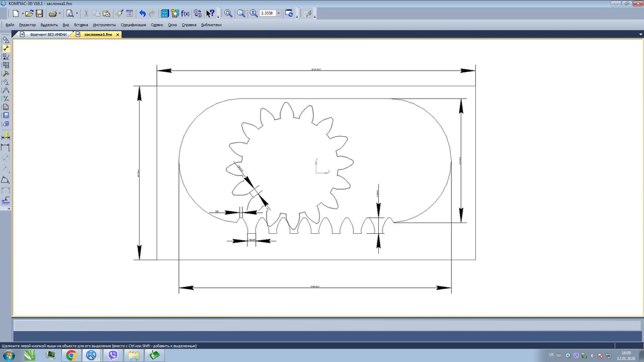Click the Windows Start button
The height and width of the screenshot is (362, 644).
coord(9,356)
